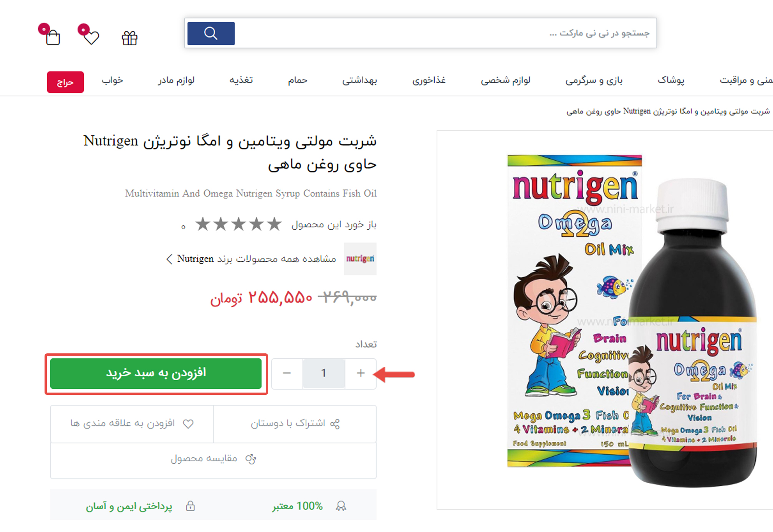This screenshot has height=532, width=773.
Task: Open the بازی و سرگرمی menu
Action: pyautogui.click(x=594, y=80)
